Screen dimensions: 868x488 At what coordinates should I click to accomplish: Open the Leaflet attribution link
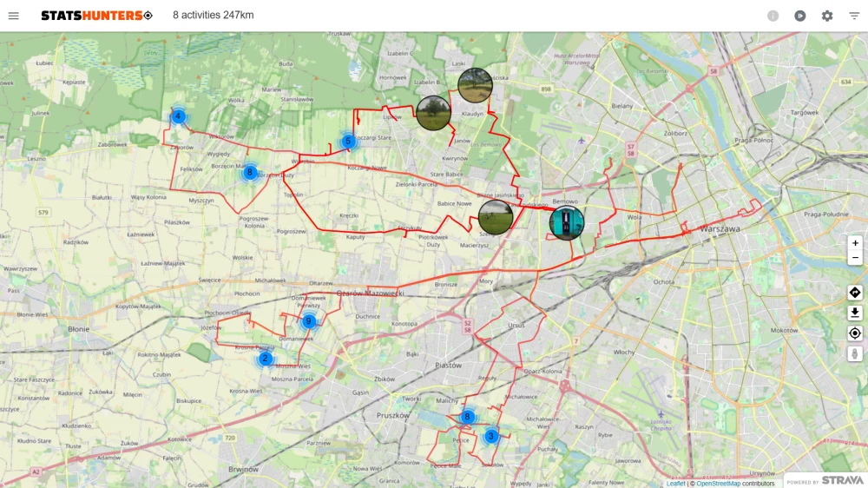675,484
